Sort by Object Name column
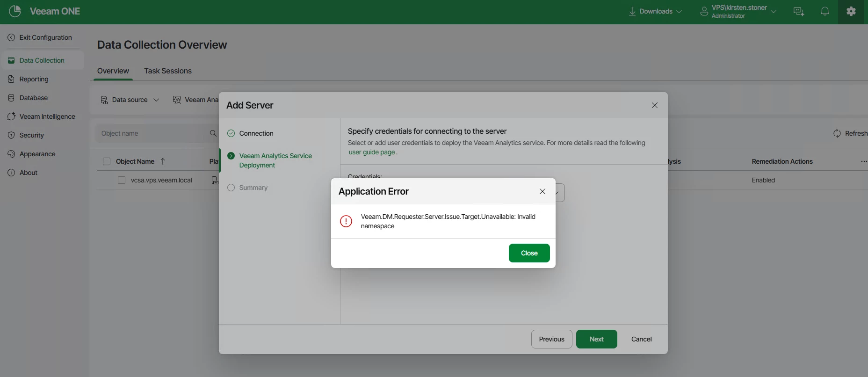Screen dimensions: 868x377 pyautogui.click(x=135, y=161)
